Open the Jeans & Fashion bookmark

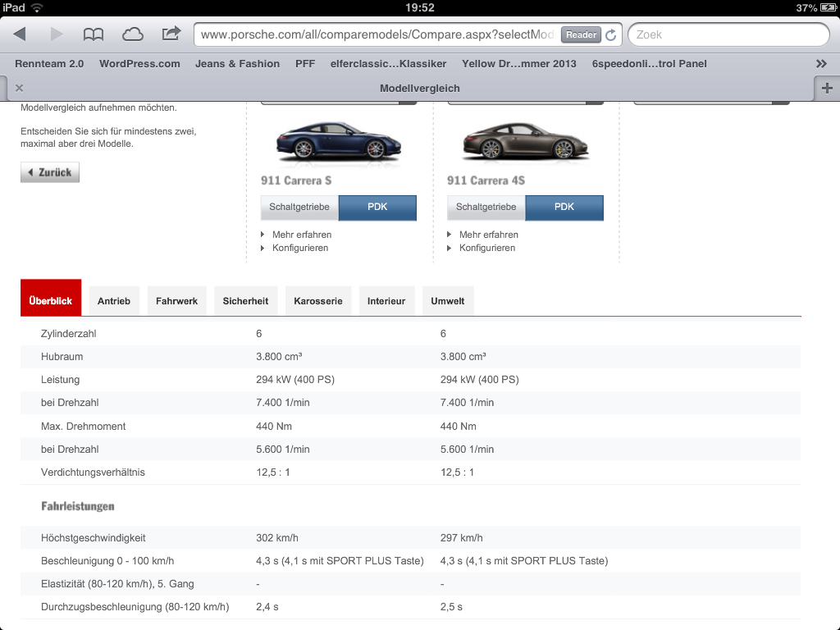click(237, 64)
